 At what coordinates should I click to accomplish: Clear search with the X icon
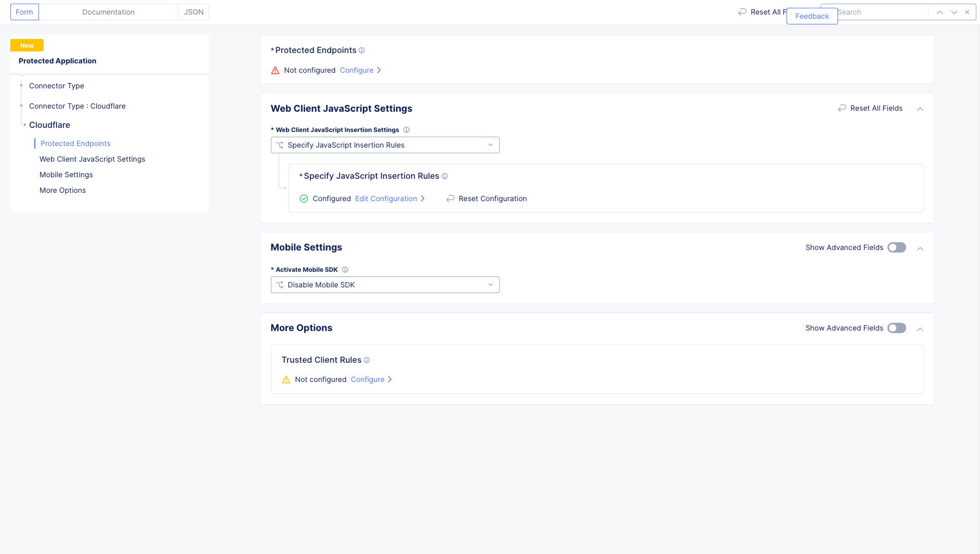967,12
